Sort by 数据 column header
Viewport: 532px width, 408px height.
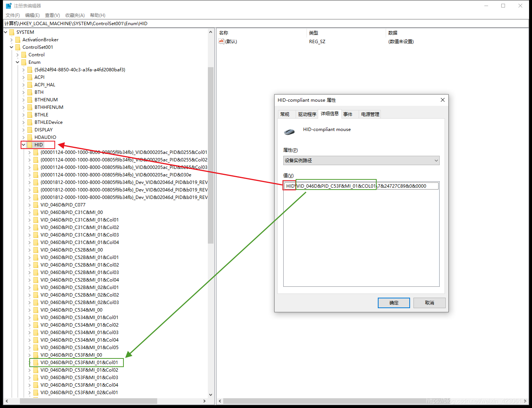pos(457,33)
